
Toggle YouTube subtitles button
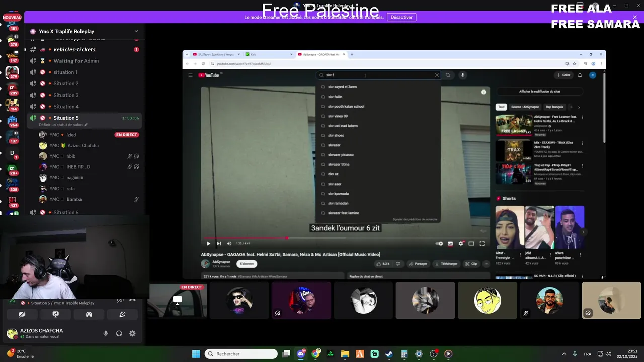(450, 244)
